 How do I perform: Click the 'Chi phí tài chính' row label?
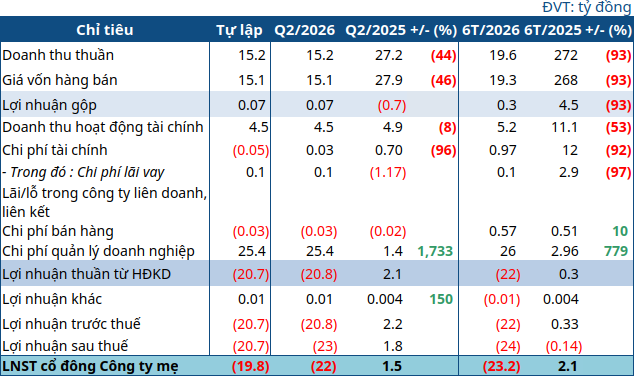[55, 150]
